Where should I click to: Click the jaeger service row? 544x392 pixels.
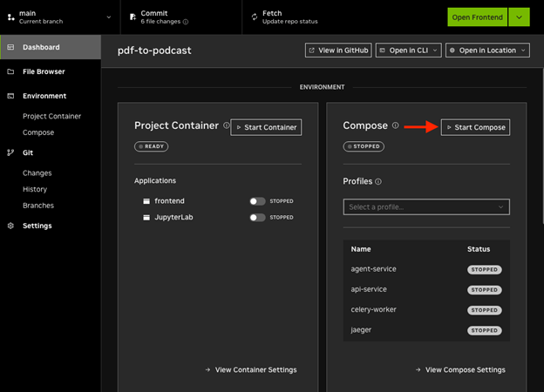[426, 330]
